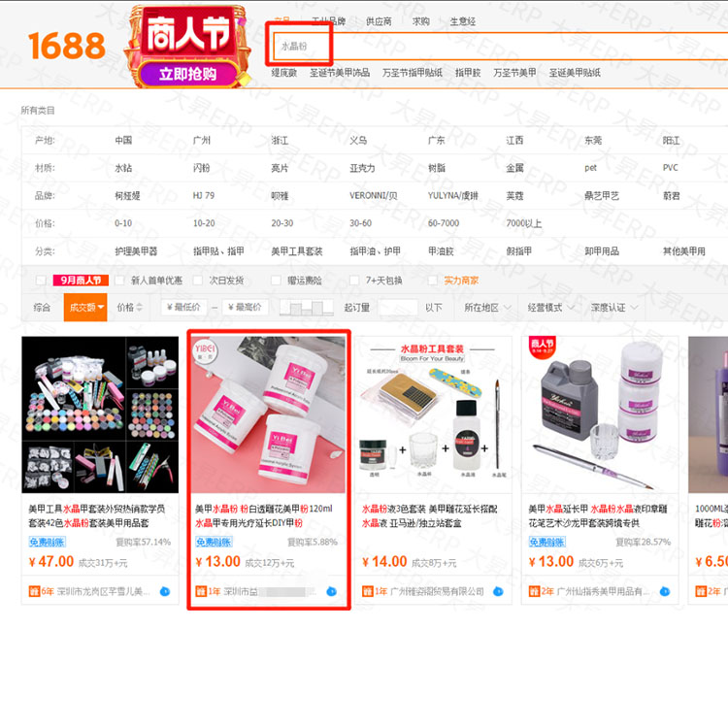The height and width of the screenshot is (728, 728).
Task: Expand the 深度认证 dropdown
Action: (614, 308)
